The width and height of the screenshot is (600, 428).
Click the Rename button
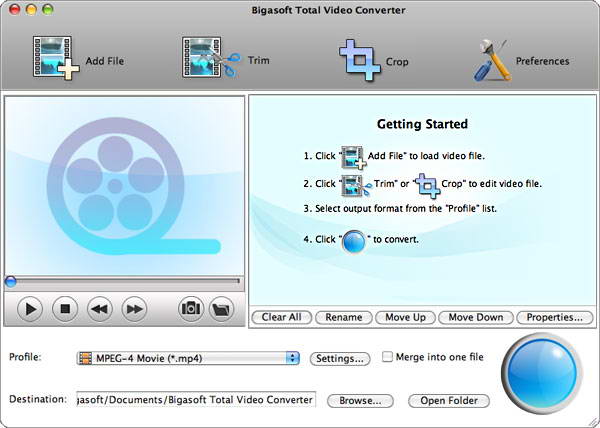(x=344, y=317)
